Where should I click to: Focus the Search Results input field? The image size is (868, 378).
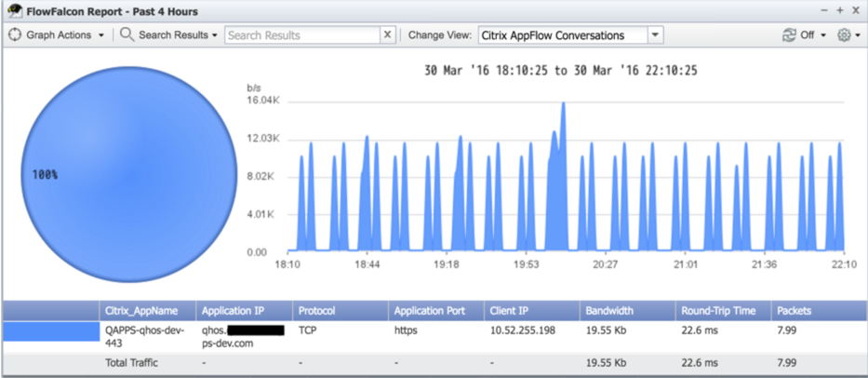302,35
